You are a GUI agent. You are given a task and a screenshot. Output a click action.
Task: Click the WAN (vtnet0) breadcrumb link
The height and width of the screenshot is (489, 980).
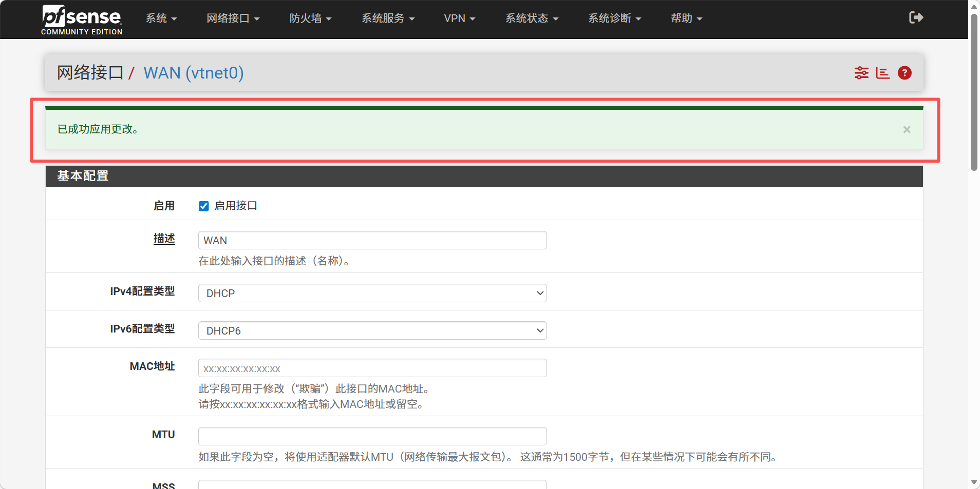click(194, 73)
